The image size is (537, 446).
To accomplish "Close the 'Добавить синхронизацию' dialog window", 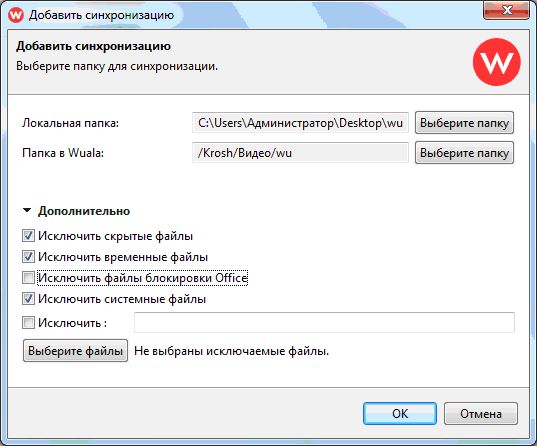I will click(x=506, y=10).
